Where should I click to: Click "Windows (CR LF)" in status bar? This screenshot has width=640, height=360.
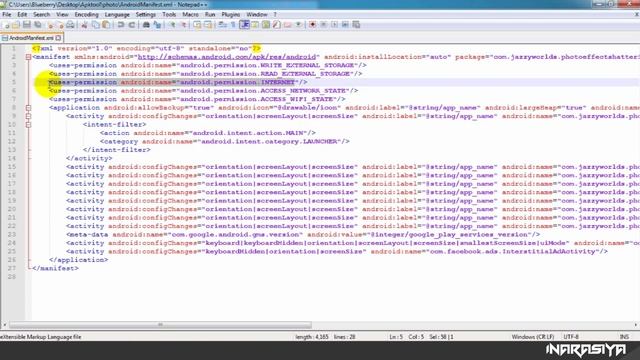[x=533, y=337]
